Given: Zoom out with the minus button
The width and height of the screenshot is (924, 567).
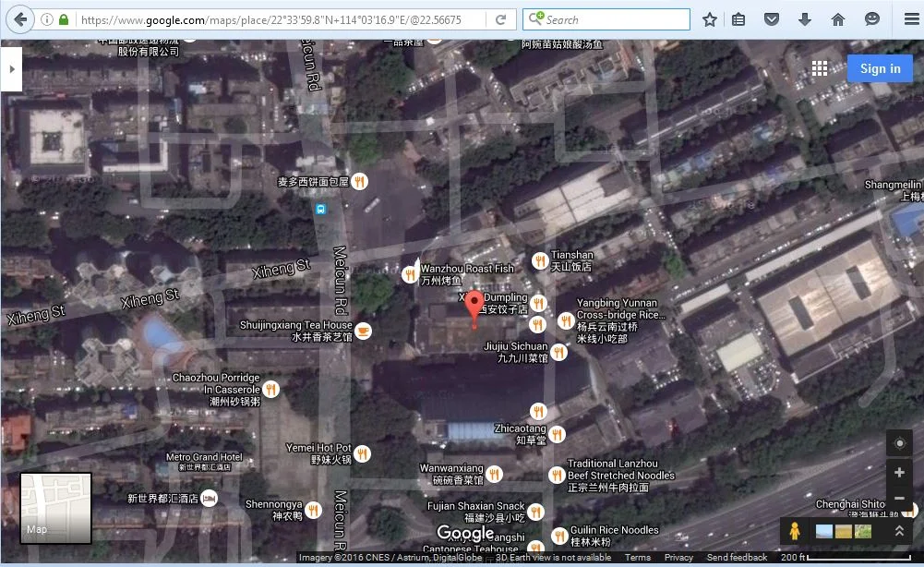Looking at the screenshot, I should pyautogui.click(x=899, y=498).
